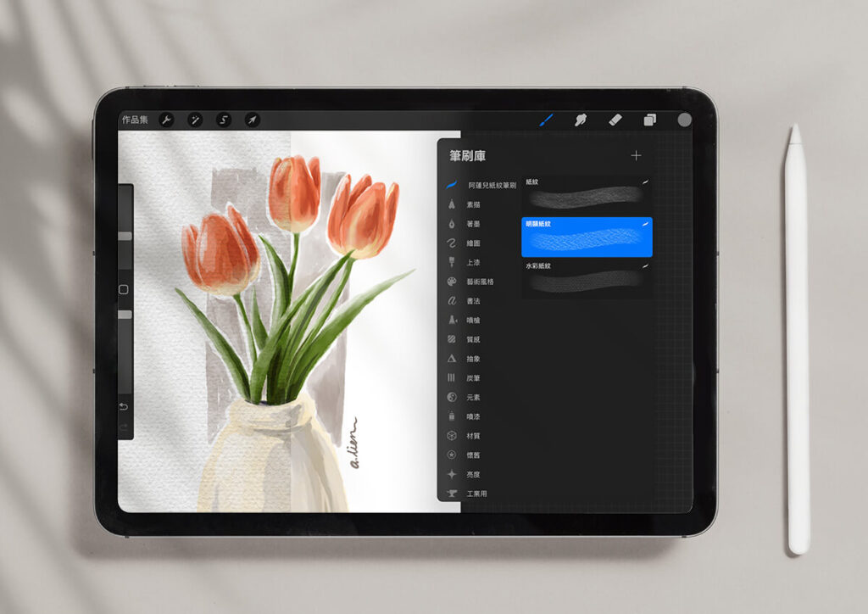The image size is (868, 614).
Task: Click the 亮度 sparkle set icon
Action: pyautogui.click(x=452, y=474)
